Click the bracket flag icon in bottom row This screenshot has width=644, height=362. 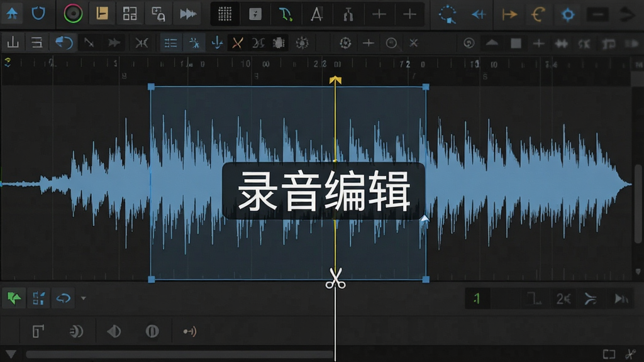point(38,331)
